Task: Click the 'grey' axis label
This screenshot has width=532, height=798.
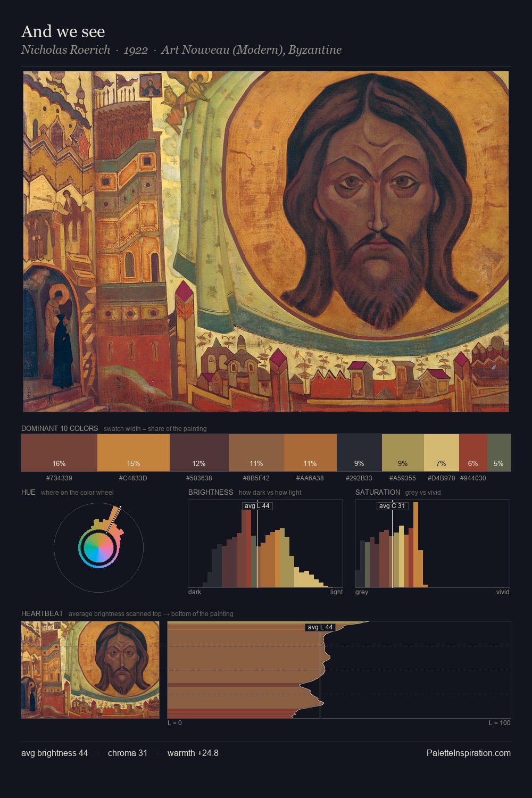Action: click(362, 592)
